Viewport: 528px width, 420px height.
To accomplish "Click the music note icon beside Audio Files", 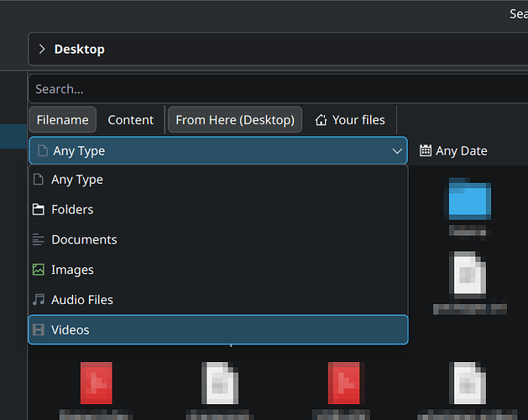I will tap(38, 300).
